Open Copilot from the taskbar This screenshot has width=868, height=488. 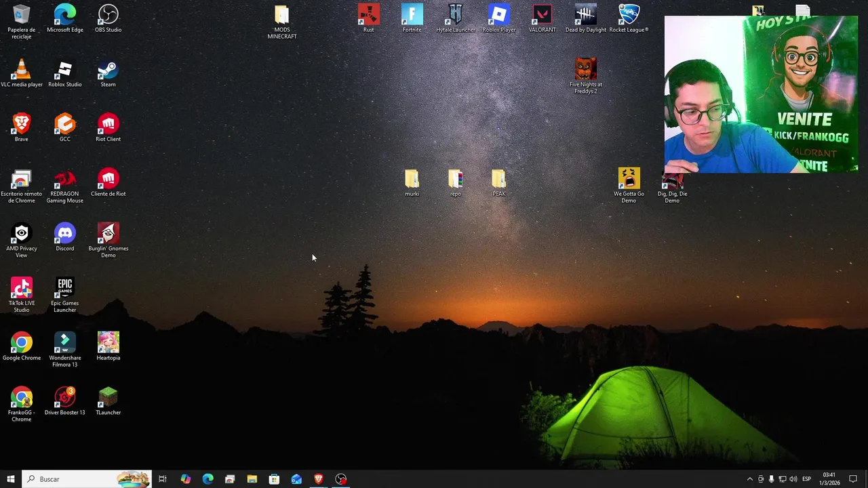tap(186, 479)
